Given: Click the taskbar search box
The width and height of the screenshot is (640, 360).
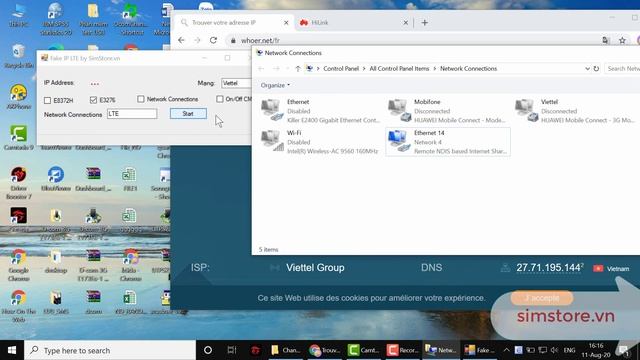Looking at the screenshot, I should [110, 350].
